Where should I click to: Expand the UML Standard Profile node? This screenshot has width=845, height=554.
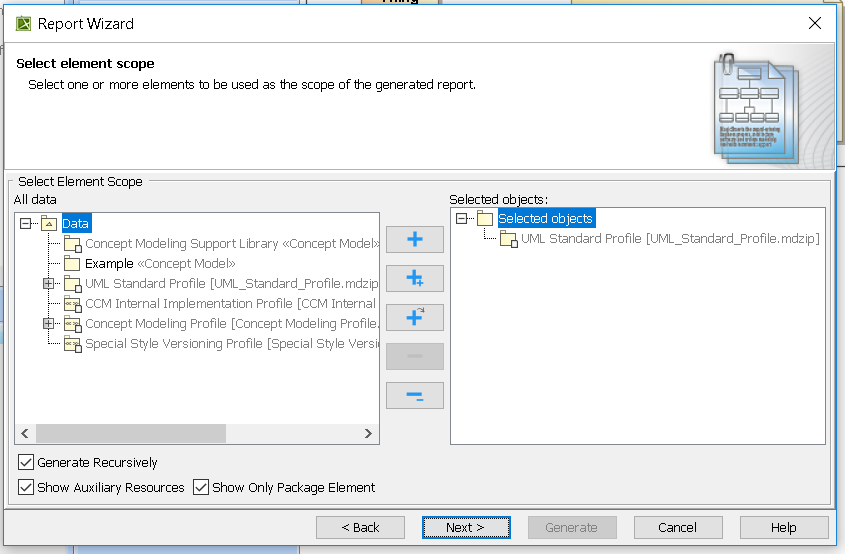tap(48, 284)
